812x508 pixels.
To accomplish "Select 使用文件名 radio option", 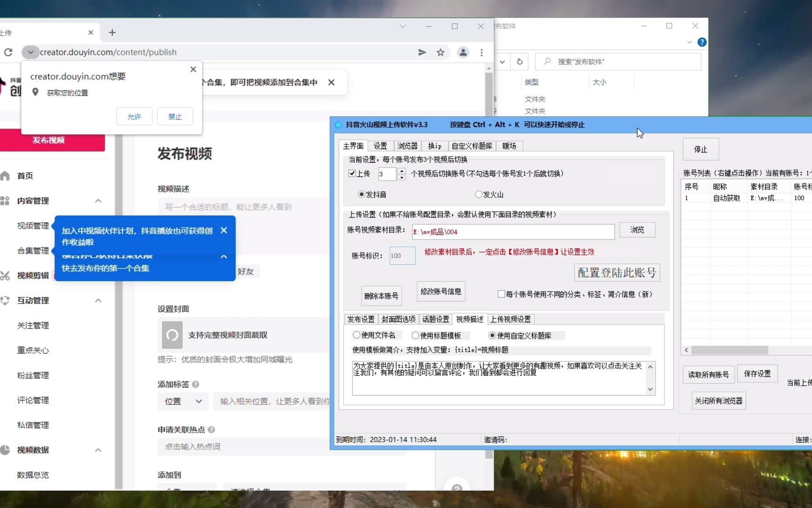I will point(356,335).
